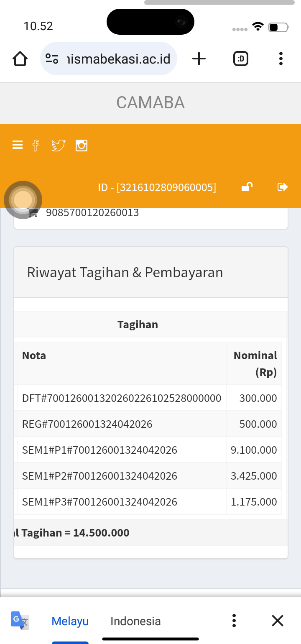Switch to Indonesia language tab
The width and height of the screenshot is (301, 644).
click(135, 621)
